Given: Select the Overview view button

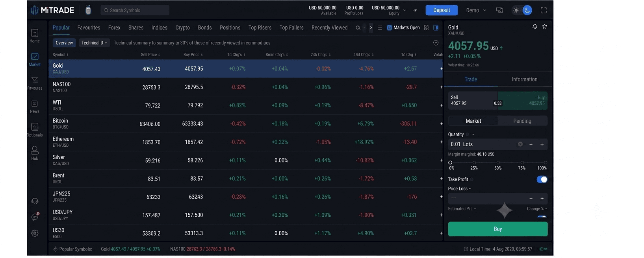Looking at the screenshot, I should (64, 43).
